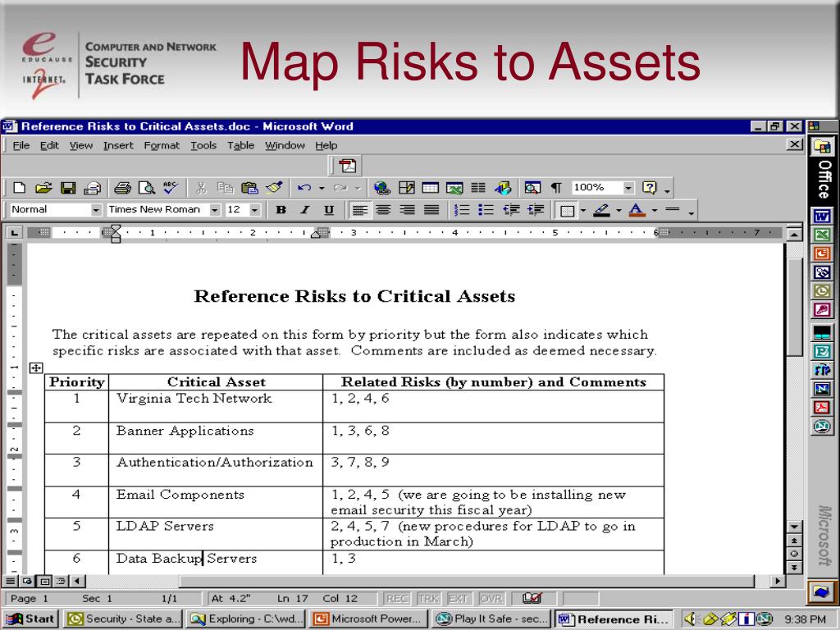
Task: Open the Tools menu
Action: coord(203,145)
